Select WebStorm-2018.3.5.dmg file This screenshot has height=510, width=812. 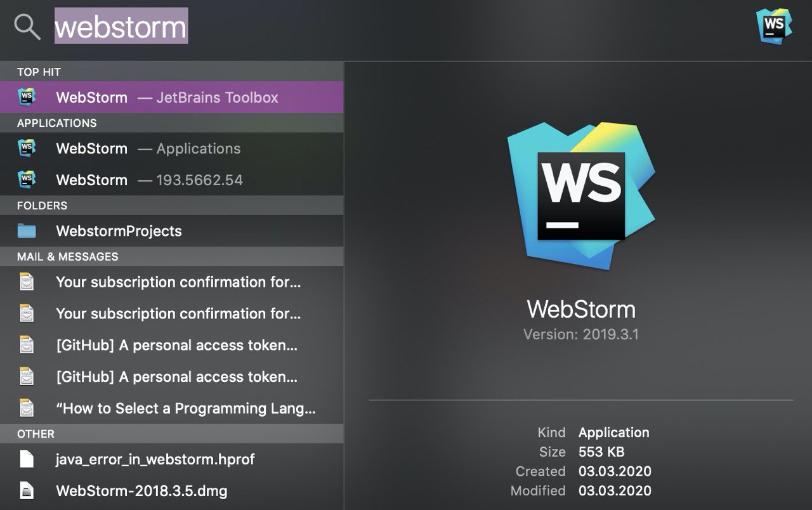(172, 491)
